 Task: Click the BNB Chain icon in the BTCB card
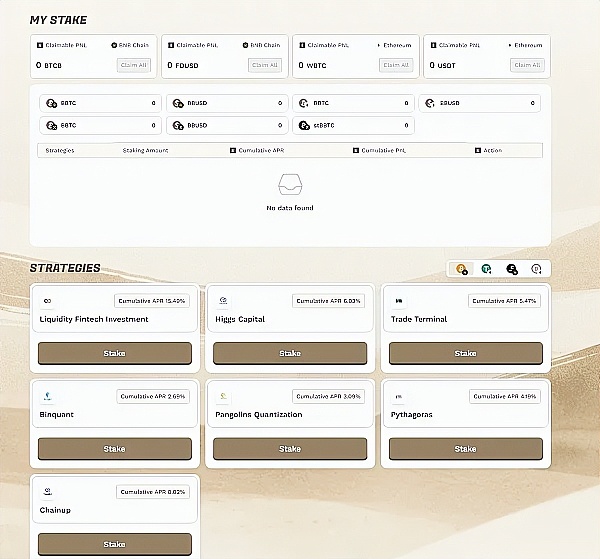coord(114,45)
